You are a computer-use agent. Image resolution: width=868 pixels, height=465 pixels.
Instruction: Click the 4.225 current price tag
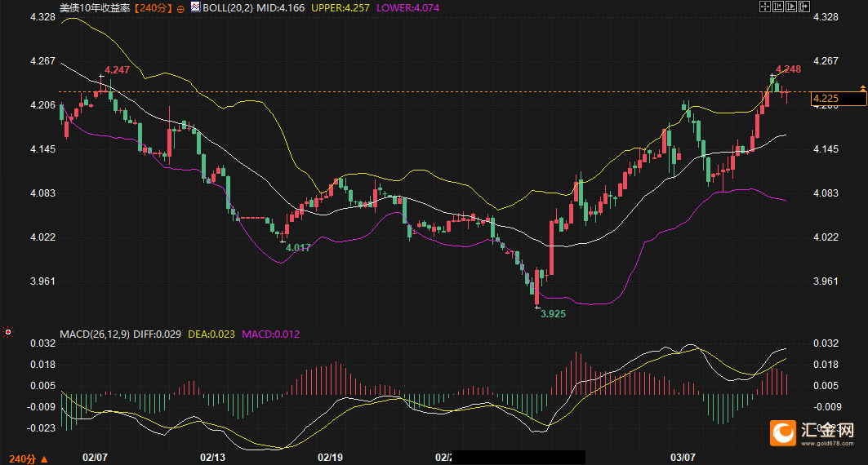tap(838, 99)
